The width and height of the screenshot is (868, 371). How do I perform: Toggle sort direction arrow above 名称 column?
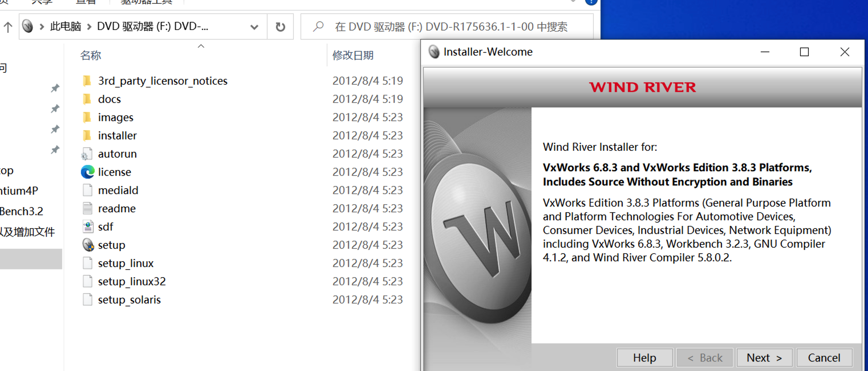[x=201, y=46]
